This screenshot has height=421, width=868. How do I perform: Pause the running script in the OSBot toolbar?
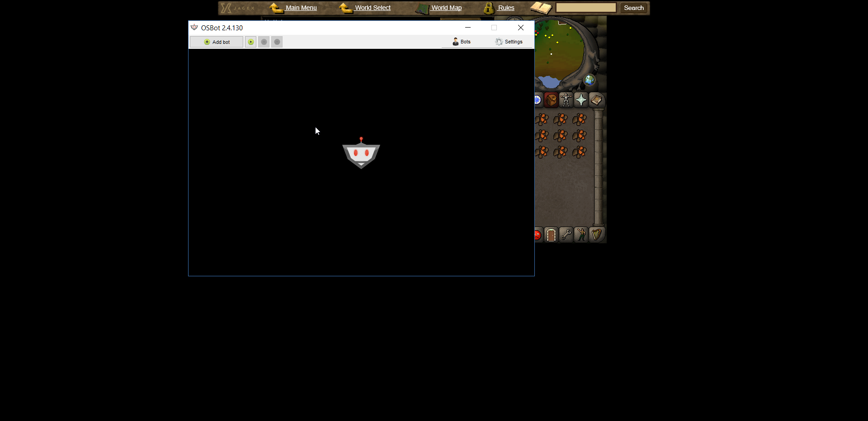(x=264, y=42)
